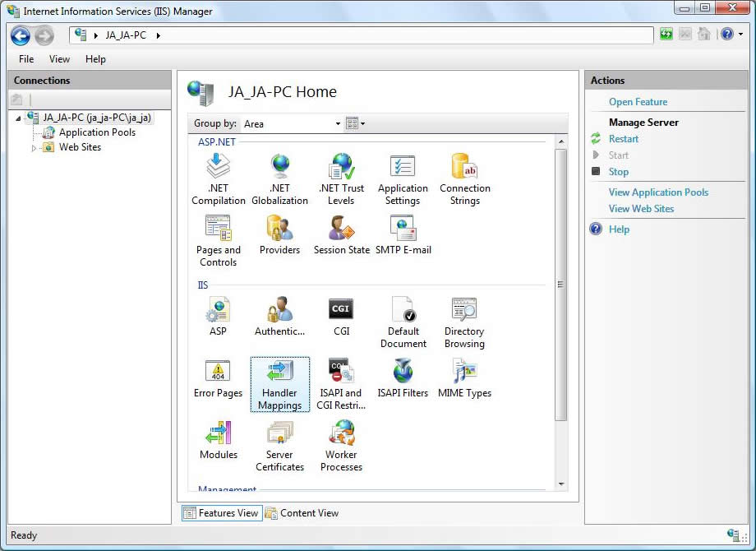Open Help link in Actions pane

pos(619,229)
